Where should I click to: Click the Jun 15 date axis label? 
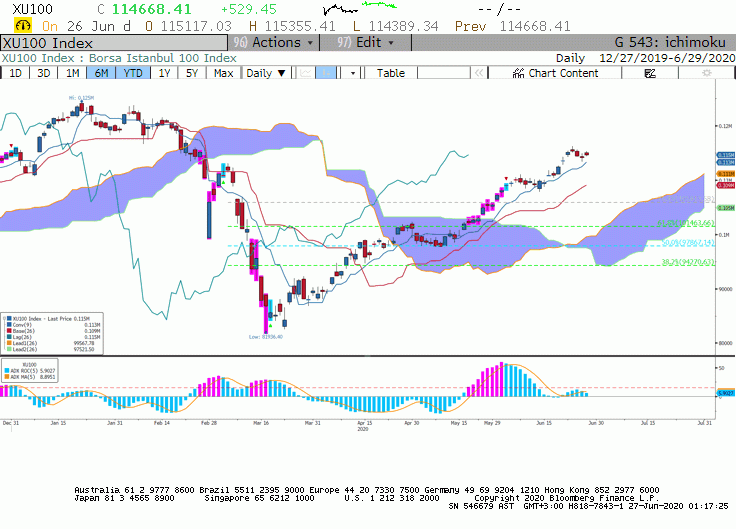(x=544, y=423)
